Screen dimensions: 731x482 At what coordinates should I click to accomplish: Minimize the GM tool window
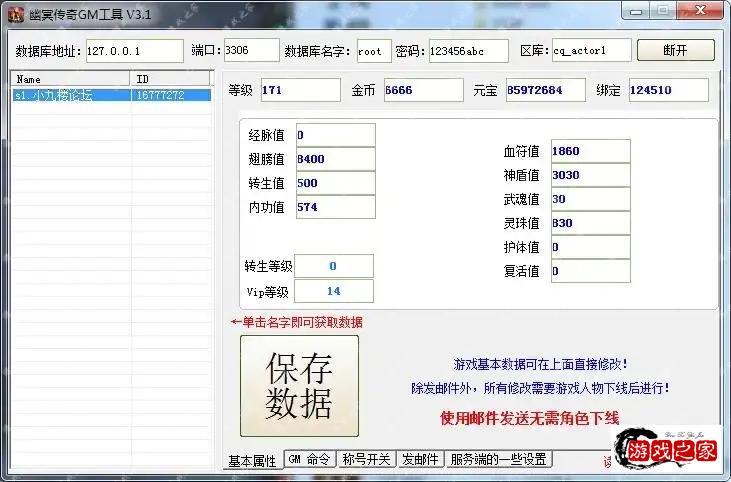636,11
